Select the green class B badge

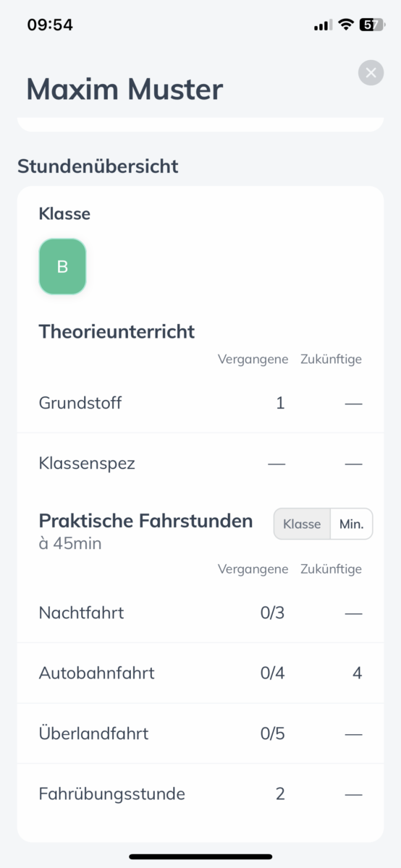(x=62, y=267)
